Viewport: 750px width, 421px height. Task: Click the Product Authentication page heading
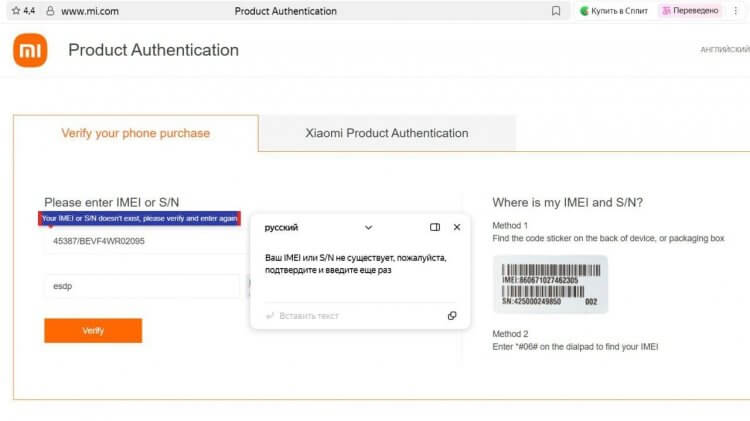pos(154,50)
